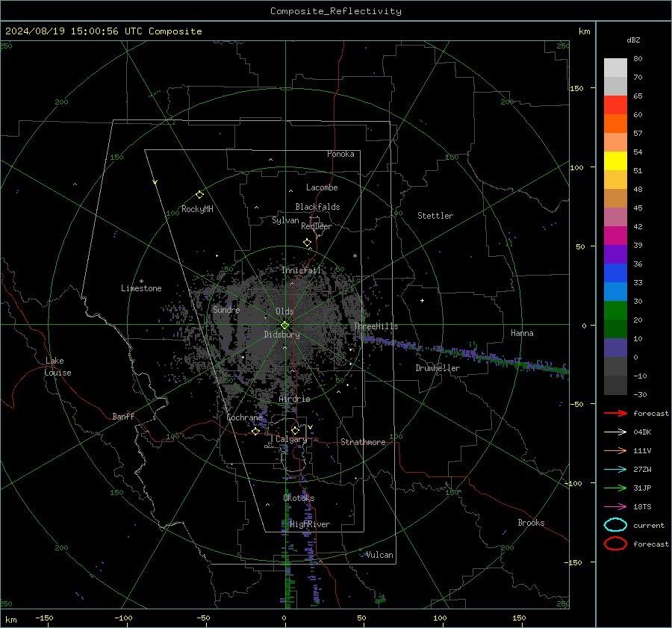Click the cyan 27ZW arrow icon

615,470
